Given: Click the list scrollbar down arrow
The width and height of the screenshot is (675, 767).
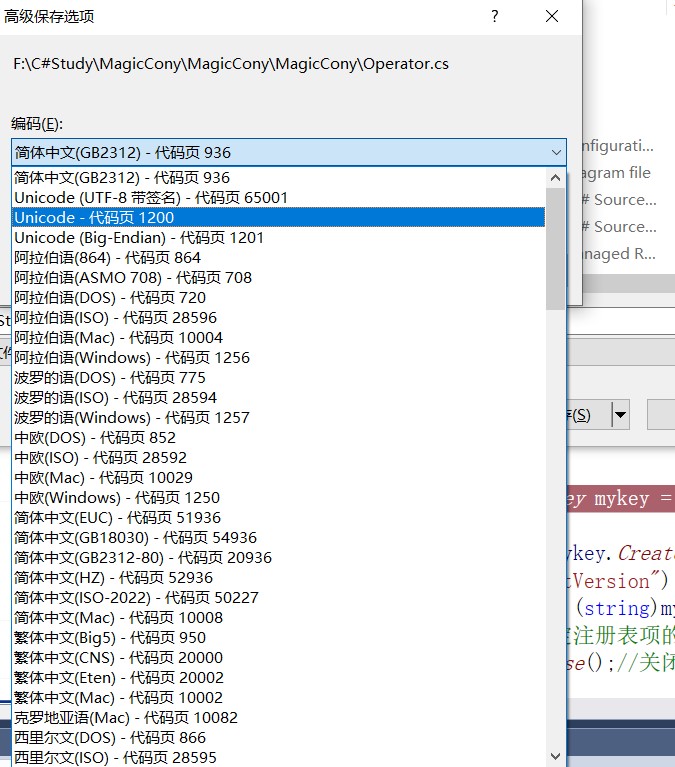Looking at the screenshot, I should [x=555, y=756].
